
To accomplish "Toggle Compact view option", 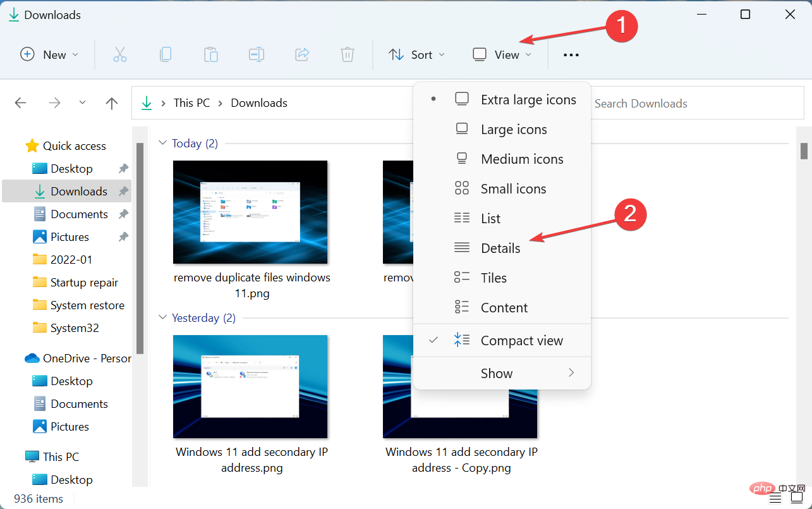I will pyautogui.click(x=502, y=341).
